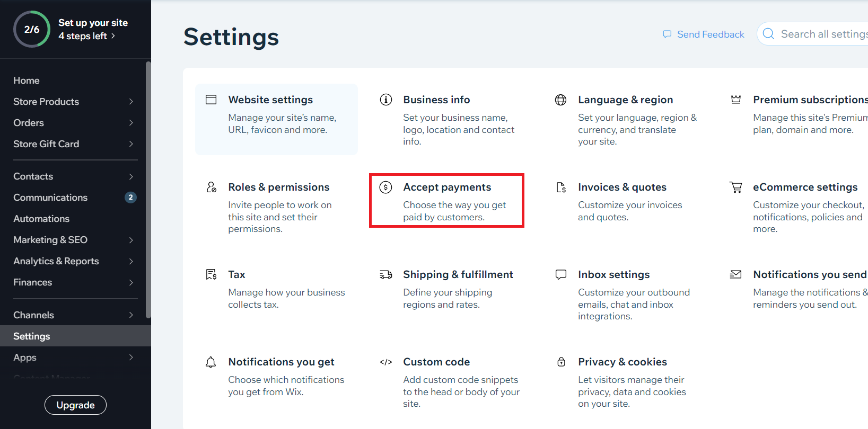Click the Website settings window icon

[211, 100]
